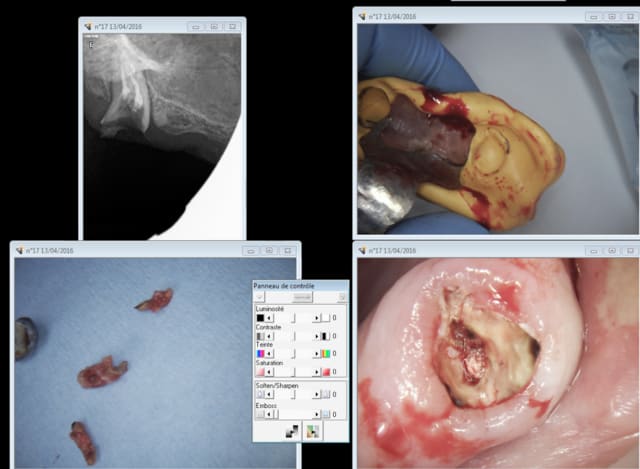The image size is (640, 469).
Task: Increase Contraste with the right arrow
Action: tap(316, 336)
